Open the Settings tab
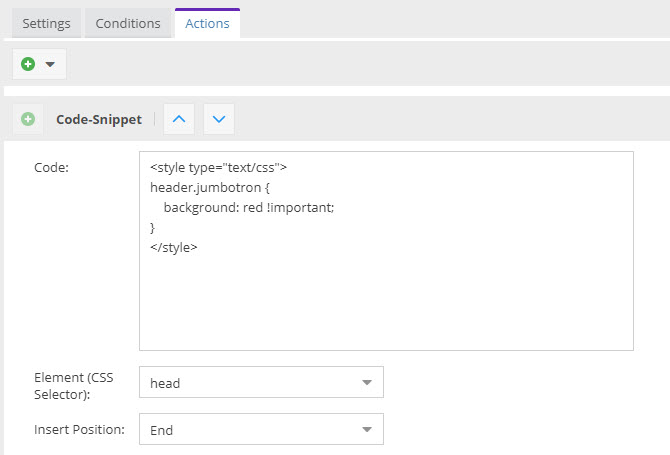 [46, 23]
